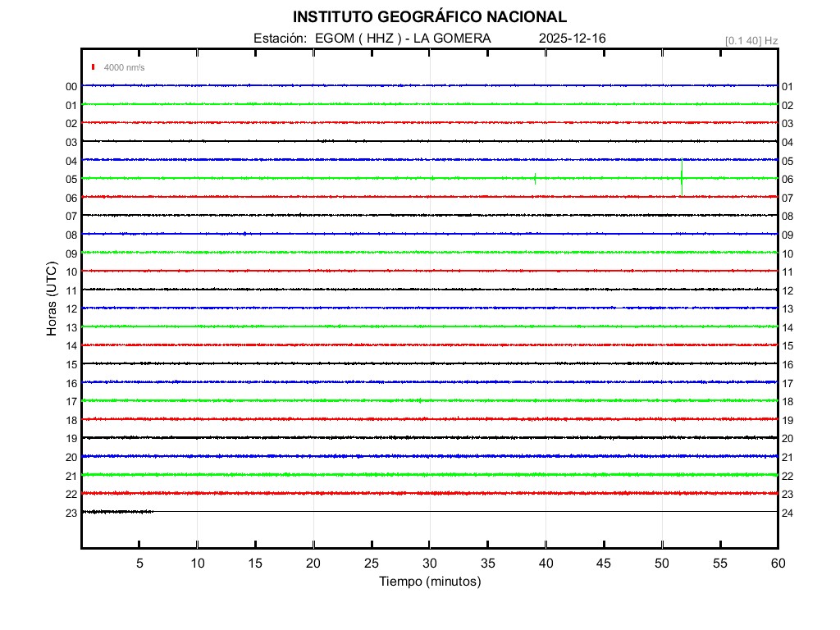This screenshot has height=630, width=840.
Task: Select the INSTITUTO GEOGRÁFICO NACIONAL title
Action: [430, 17]
